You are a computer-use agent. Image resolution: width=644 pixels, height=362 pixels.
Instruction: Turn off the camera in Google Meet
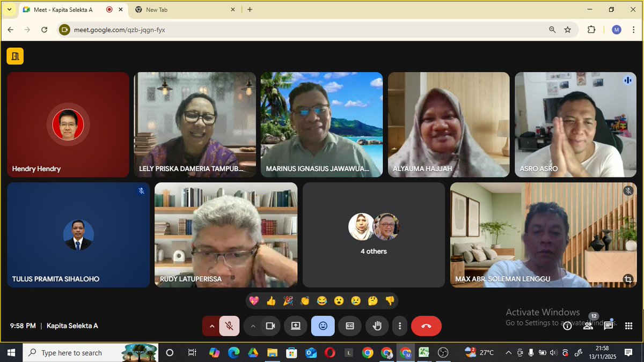tap(270, 326)
